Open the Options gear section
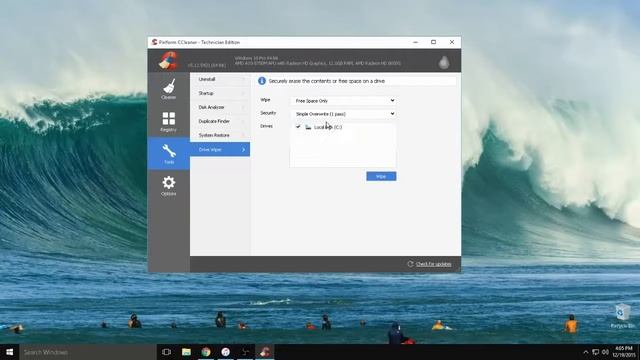This screenshot has width=640, height=360. [169, 186]
